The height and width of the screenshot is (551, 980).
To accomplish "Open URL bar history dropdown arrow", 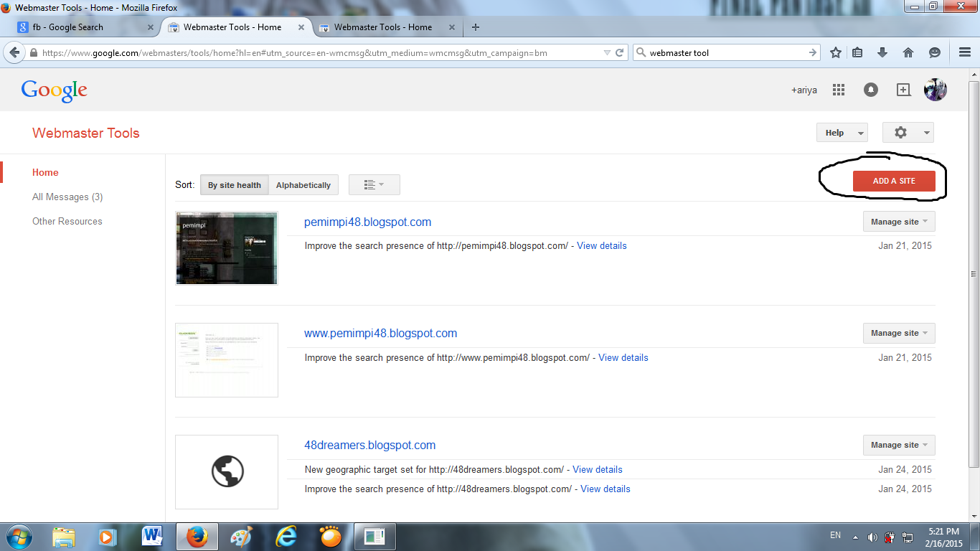I will click(607, 52).
